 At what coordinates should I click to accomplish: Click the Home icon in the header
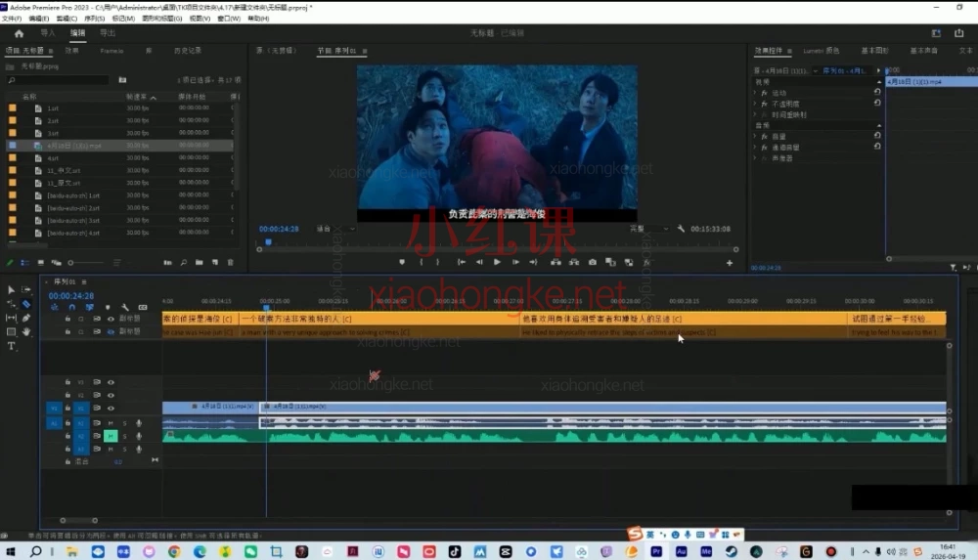click(x=19, y=33)
